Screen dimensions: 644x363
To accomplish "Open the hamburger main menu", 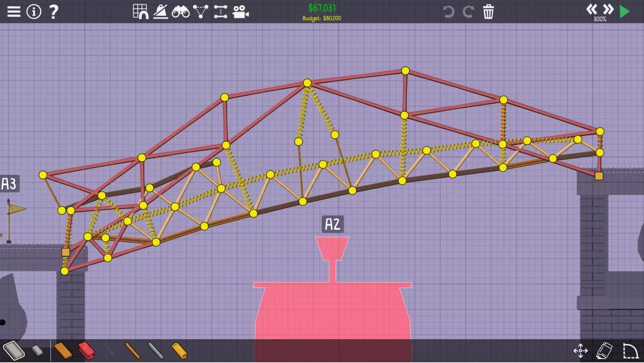I will 14,12.
